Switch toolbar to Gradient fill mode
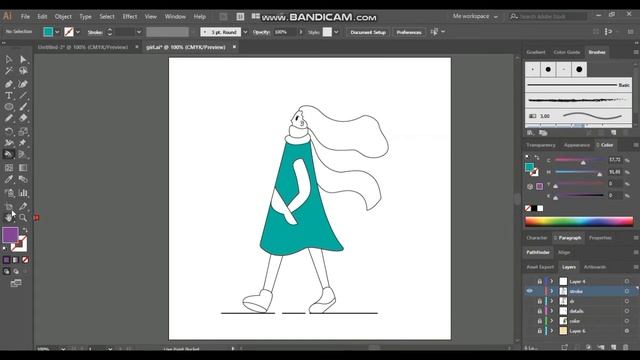The image size is (640, 360). (16, 260)
